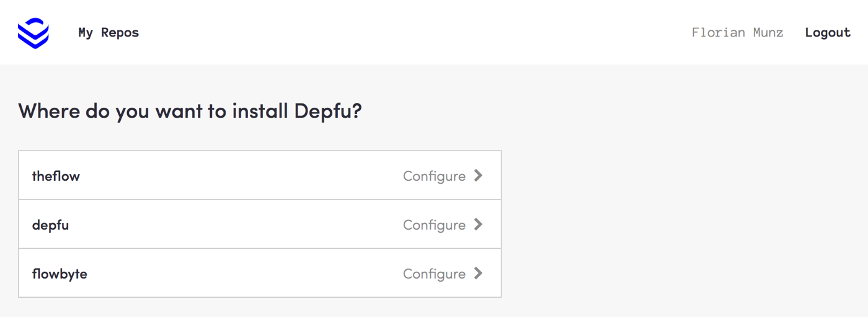Open Configure for theflow
868x317 pixels.
pos(434,176)
